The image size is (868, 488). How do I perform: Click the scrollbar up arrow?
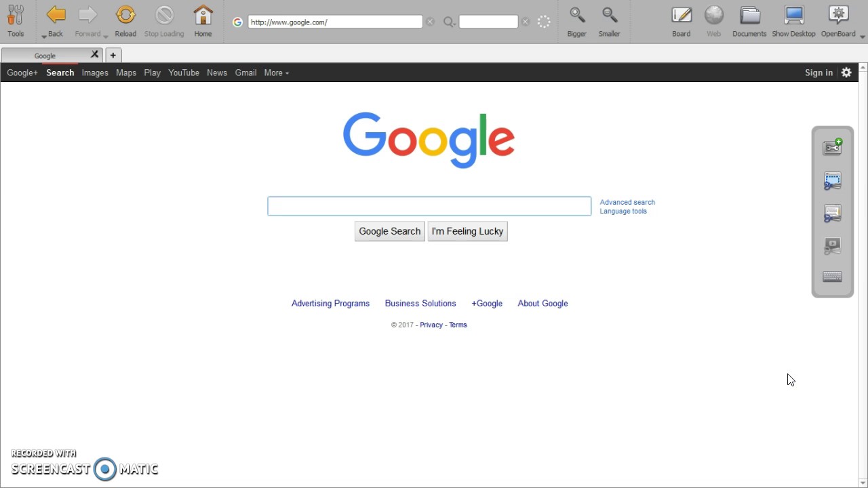tap(863, 68)
